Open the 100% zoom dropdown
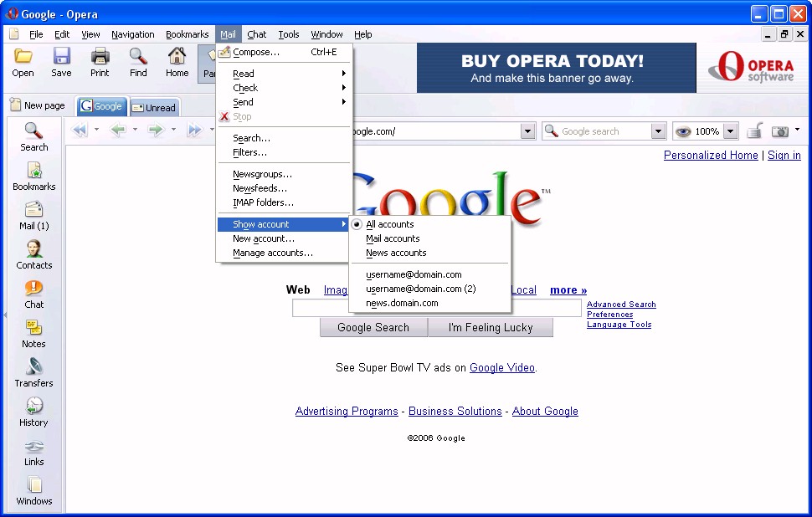The width and height of the screenshot is (812, 517). point(730,131)
